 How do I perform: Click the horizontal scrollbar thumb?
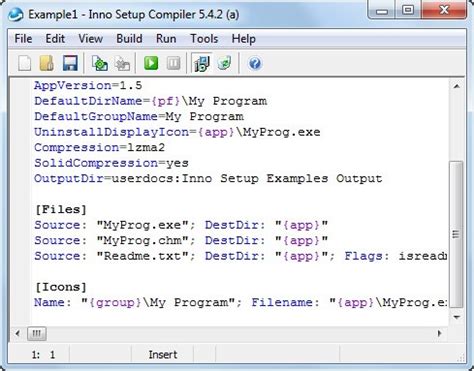37,333
